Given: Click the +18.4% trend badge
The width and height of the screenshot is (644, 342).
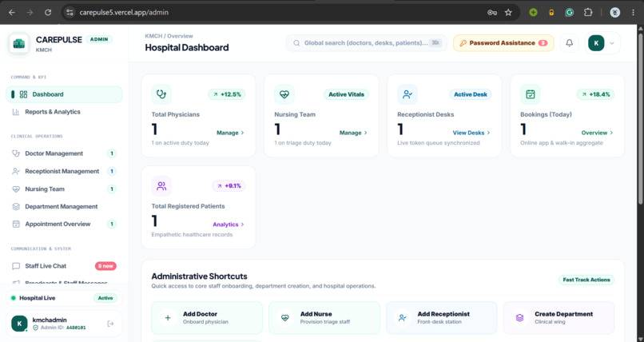Looking at the screenshot, I should click(x=595, y=94).
